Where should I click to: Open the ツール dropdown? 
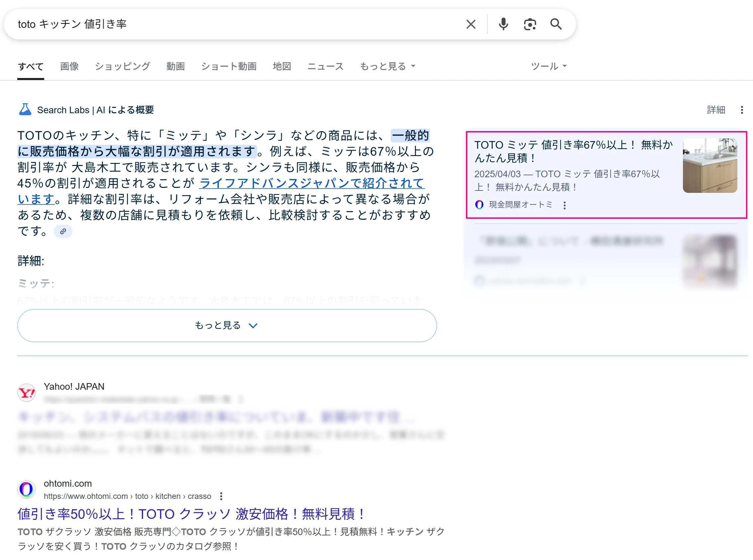coord(549,66)
